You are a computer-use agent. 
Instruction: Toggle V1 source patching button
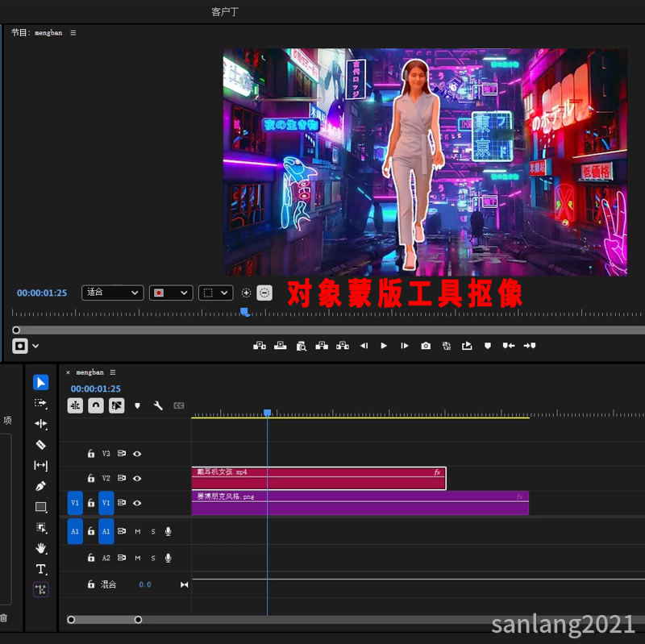click(x=75, y=503)
